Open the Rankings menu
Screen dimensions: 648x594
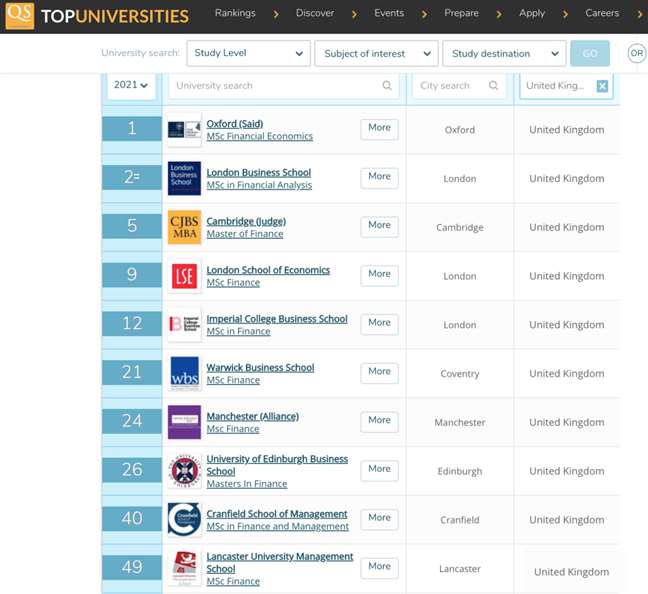(x=235, y=13)
